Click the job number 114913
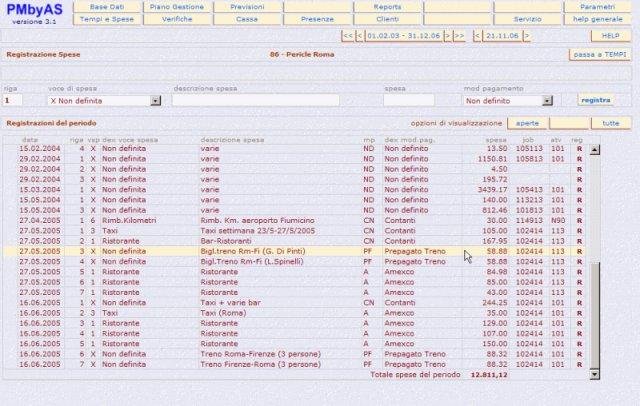The image size is (640, 406). [x=529, y=220]
